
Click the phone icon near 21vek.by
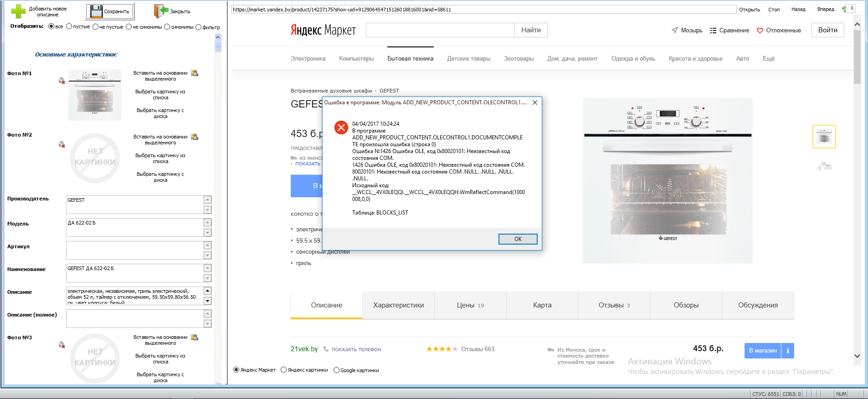(x=326, y=349)
